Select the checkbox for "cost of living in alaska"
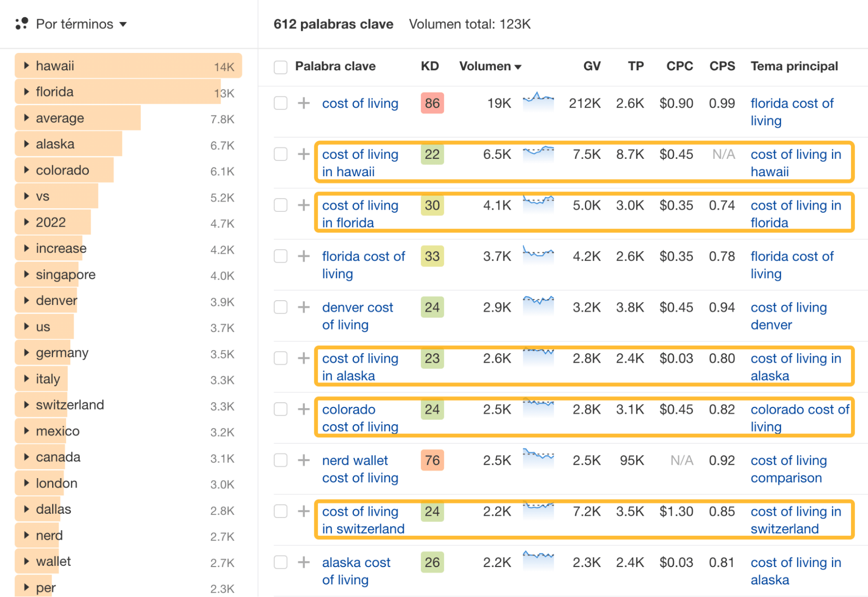 [280, 358]
